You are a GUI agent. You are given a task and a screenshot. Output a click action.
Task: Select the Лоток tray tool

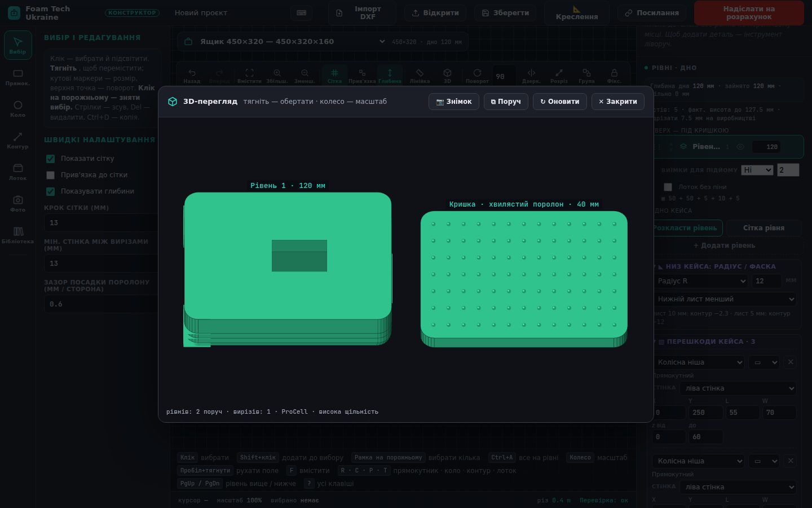17,172
